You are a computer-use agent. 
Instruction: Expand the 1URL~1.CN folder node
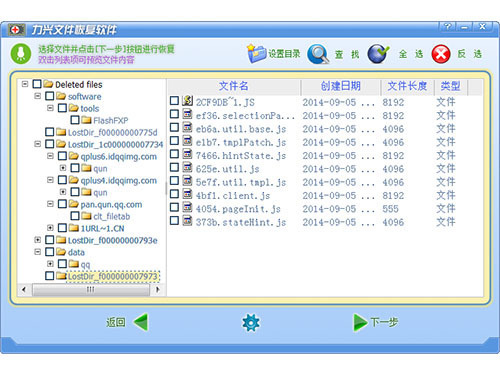(50, 228)
